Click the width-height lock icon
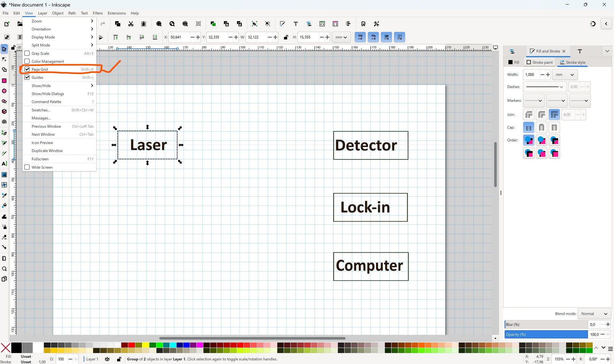This screenshot has width=614, height=364. pyautogui.click(x=286, y=37)
